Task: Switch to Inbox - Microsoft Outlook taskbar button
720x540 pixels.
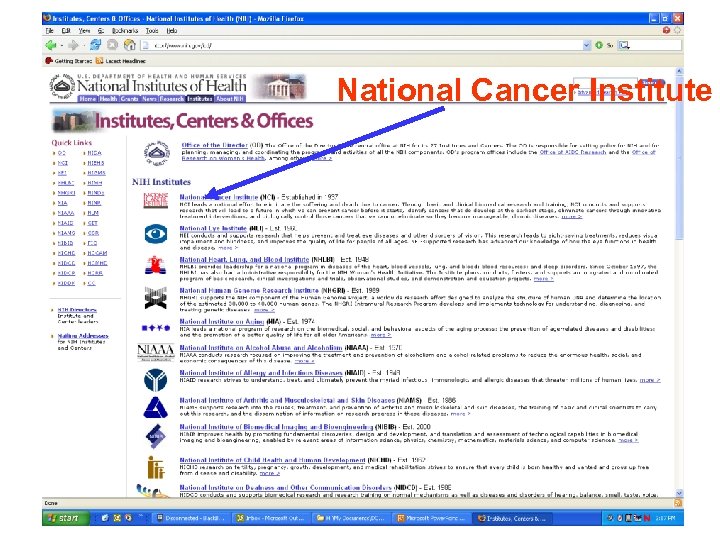Action: pyautogui.click(x=270, y=518)
